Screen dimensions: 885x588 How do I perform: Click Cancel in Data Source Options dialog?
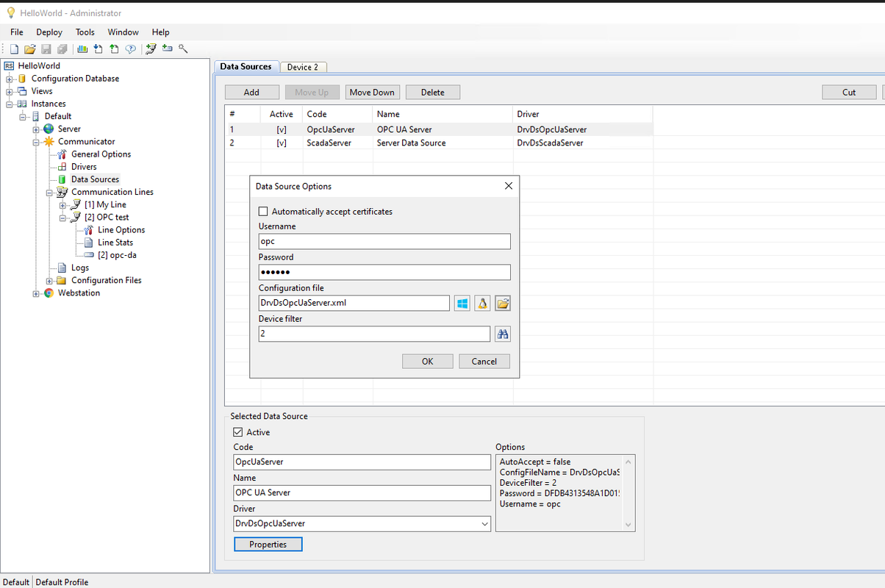[x=484, y=361]
